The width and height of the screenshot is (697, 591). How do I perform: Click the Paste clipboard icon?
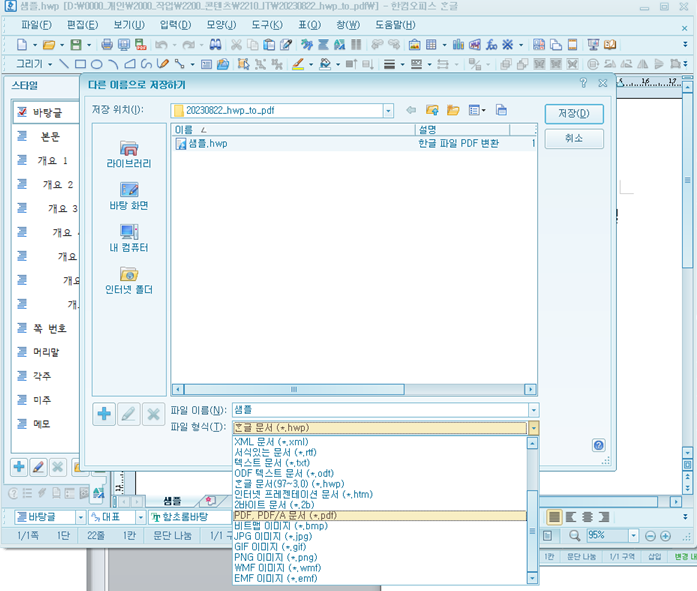269,45
